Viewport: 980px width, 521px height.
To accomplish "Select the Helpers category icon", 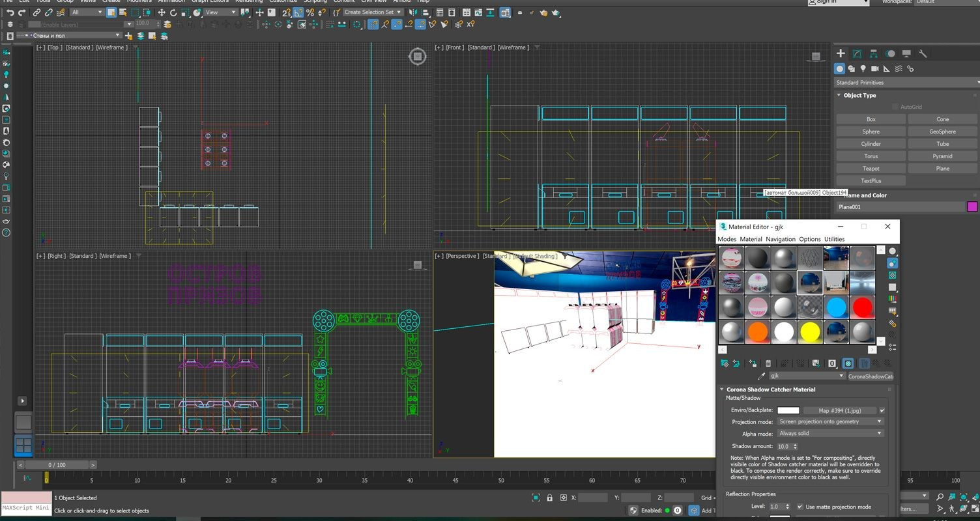I will [887, 68].
